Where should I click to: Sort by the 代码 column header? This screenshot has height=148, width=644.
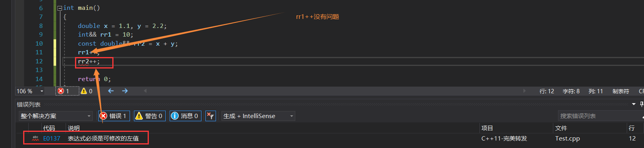[49, 128]
